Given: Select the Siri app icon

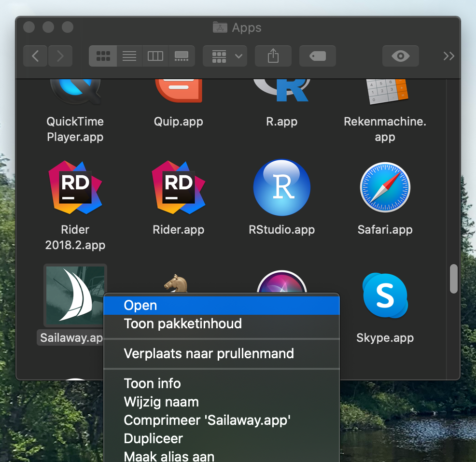Looking at the screenshot, I should [282, 281].
